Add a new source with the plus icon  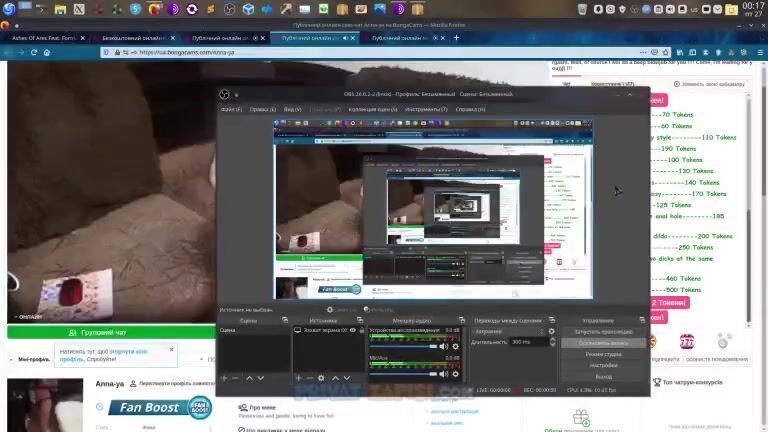click(x=299, y=378)
